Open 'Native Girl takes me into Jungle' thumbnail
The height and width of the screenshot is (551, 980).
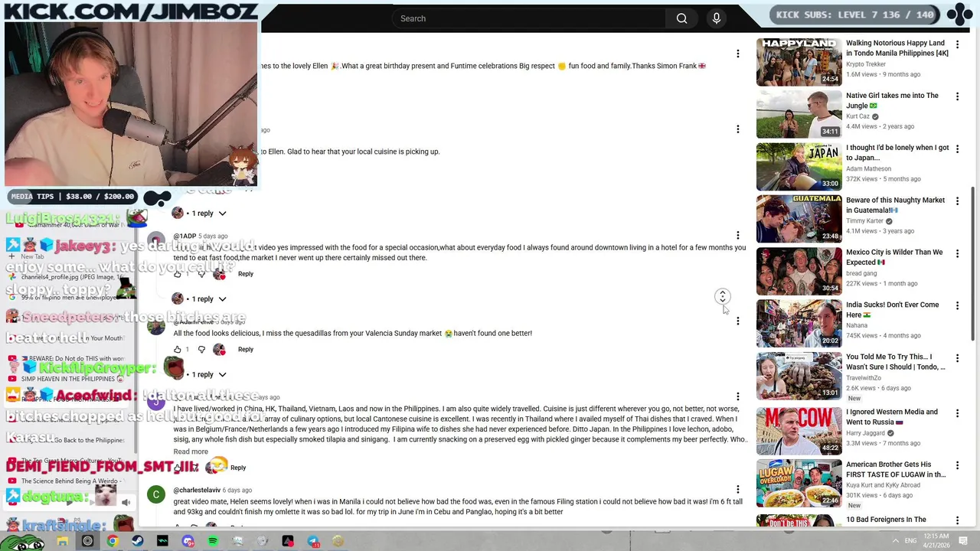pos(799,113)
